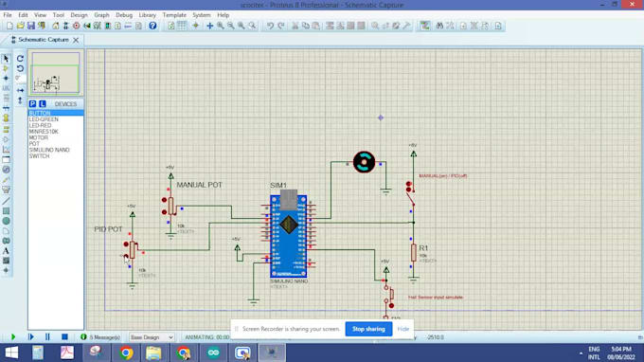Click the Cut scissors icon

point(295,26)
